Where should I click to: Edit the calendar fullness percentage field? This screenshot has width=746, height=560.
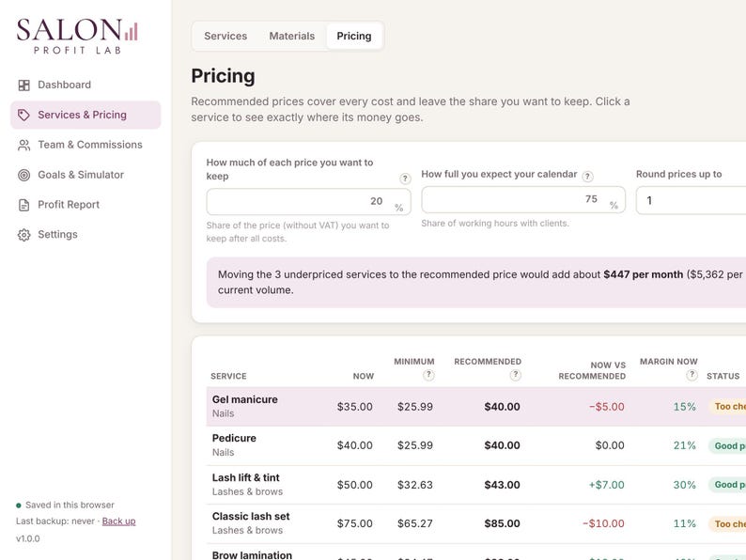coord(523,199)
